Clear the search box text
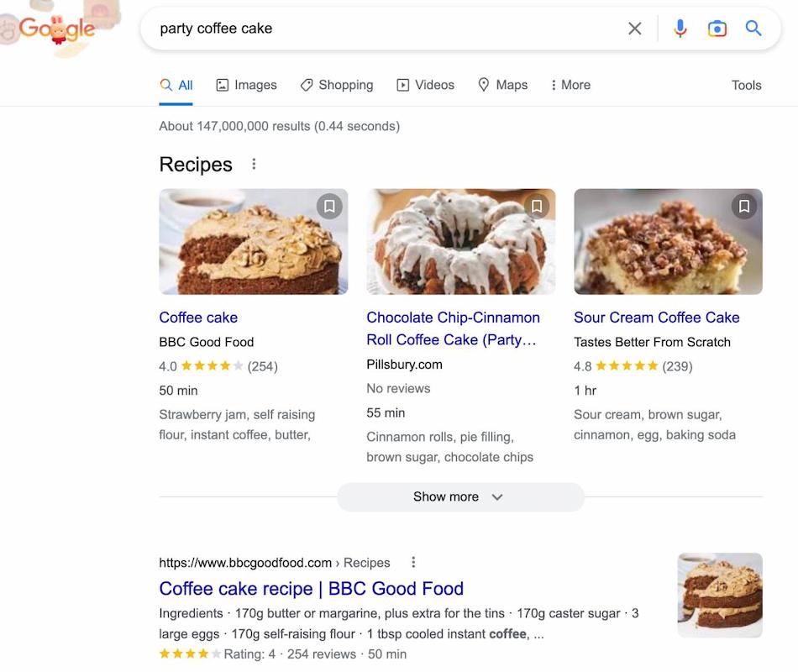The image size is (798, 672). 635,29
